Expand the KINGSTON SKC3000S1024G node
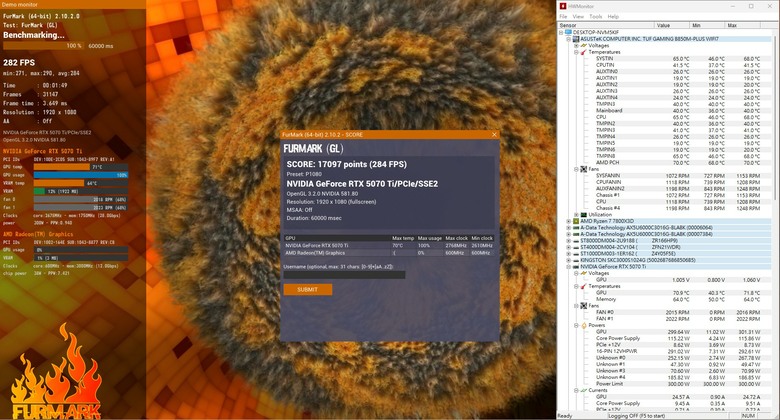 [x=569, y=260]
